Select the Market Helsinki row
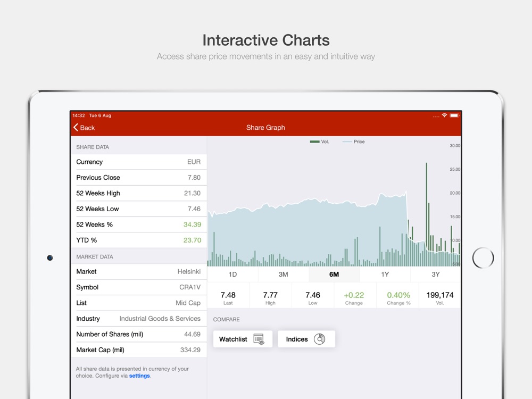Image resolution: width=532 pixels, height=399 pixels. (x=139, y=271)
